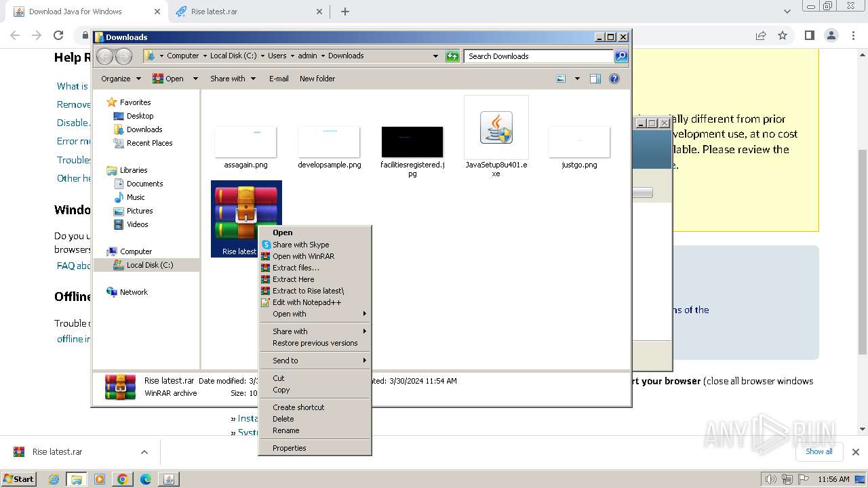Switch to Rise latest.rar browser tab
Viewport: 868px width, 488px height.
[x=248, y=12]
